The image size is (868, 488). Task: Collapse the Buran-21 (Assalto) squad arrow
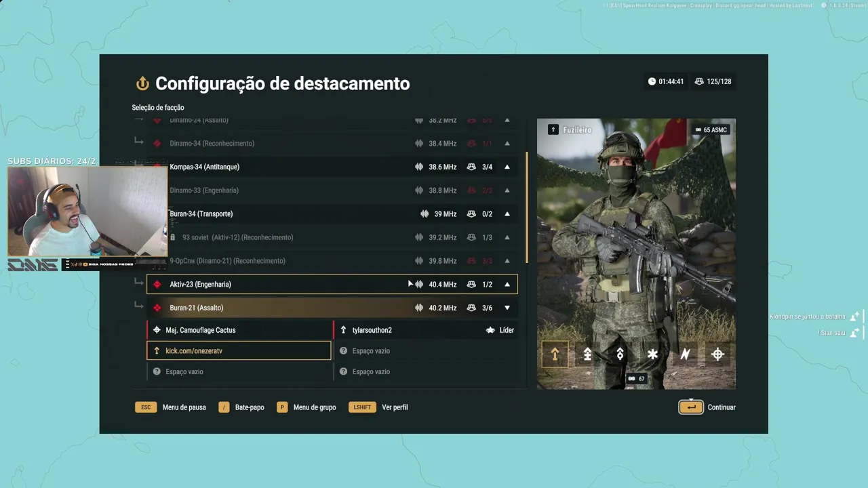[507, 308]
